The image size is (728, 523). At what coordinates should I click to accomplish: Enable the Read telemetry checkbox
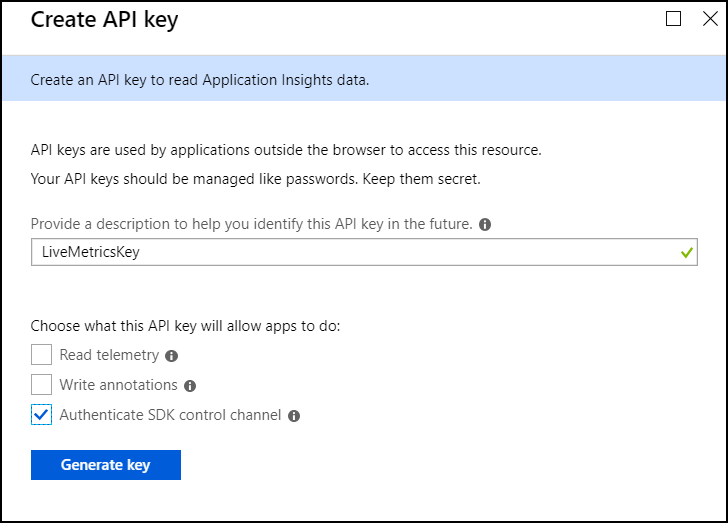click(x=41, y=355)
